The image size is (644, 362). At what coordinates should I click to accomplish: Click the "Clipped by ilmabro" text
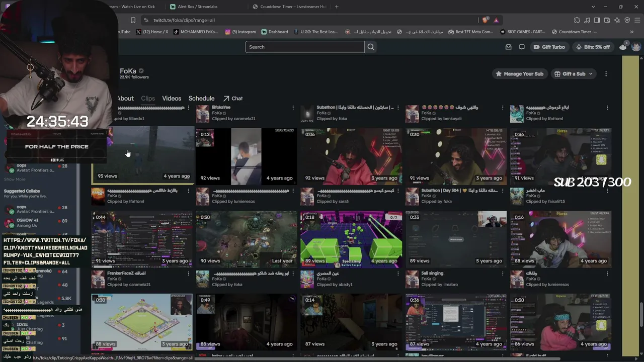click(440, 285)
